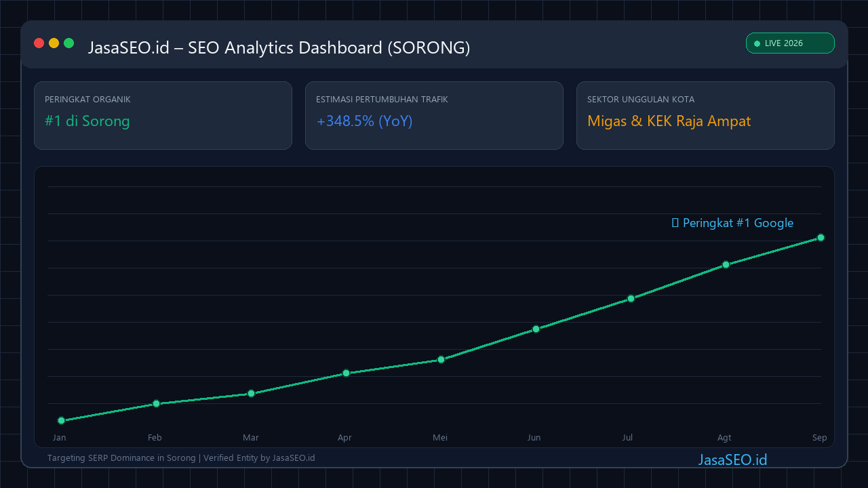Click the Jun axis label
Viewport: 868px width, 488px height.
(x=534, y=438)
